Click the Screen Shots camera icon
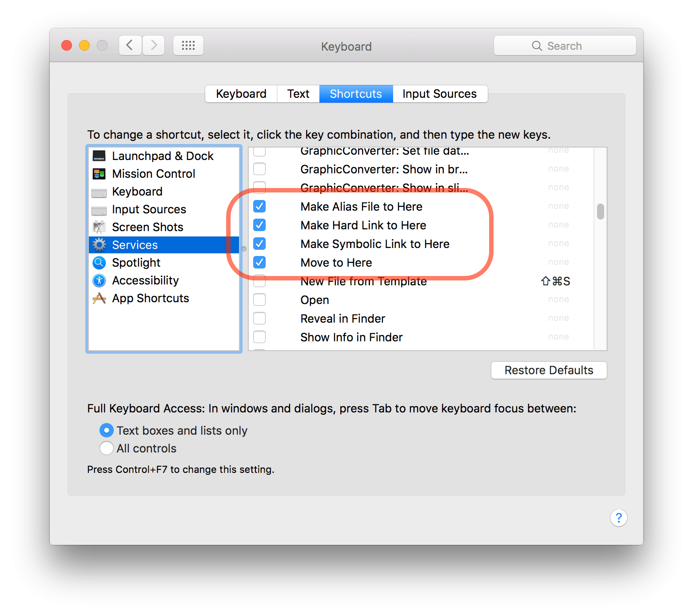 click(x=99, y=227)
